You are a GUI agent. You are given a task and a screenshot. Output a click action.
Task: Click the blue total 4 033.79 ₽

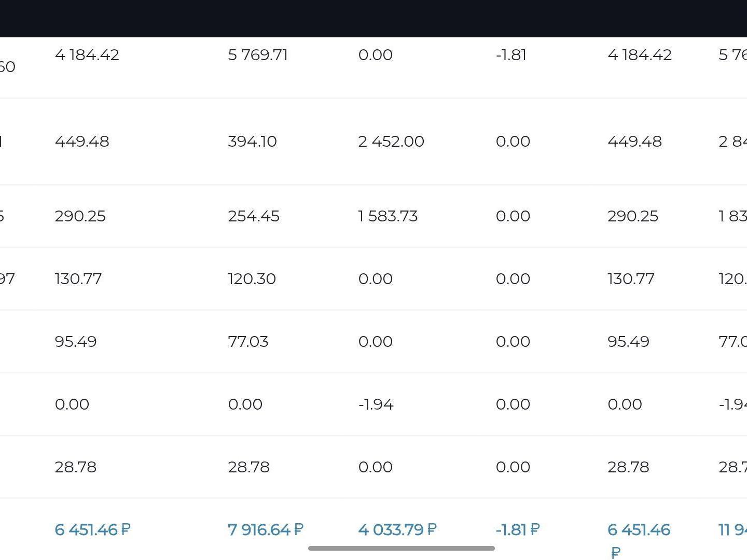[x=397, y=530]
